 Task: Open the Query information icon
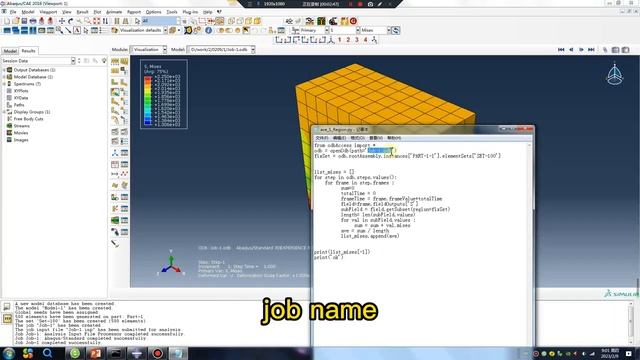click(209, 30)
